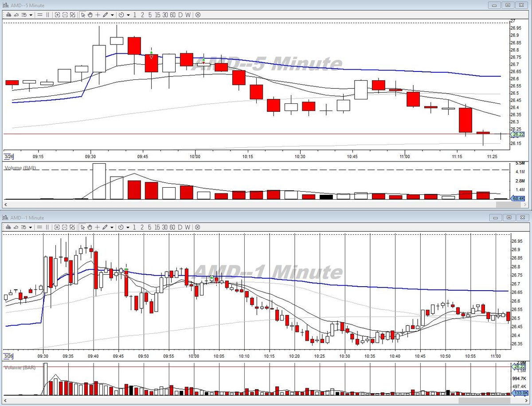
Task: Open drawing tool dropdown arrow in 5 Minute toolbar
Action: (x=112, y=15)
